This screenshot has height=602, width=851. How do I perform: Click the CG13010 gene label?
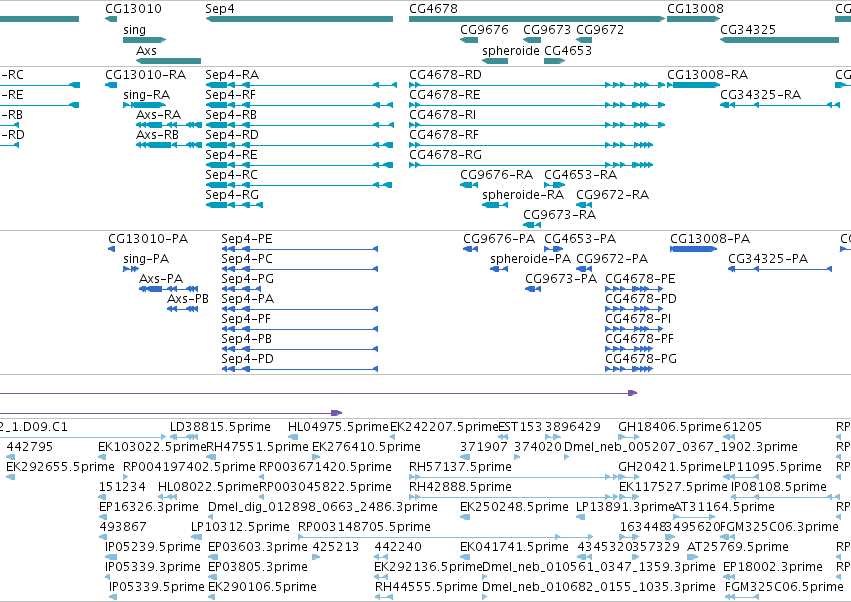[x=134, y=9]
